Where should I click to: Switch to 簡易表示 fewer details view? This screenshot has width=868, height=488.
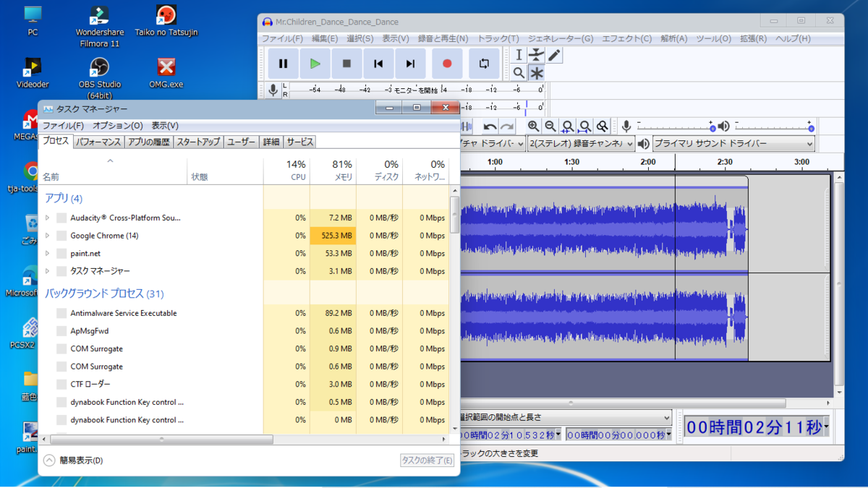tap(73, 461)
